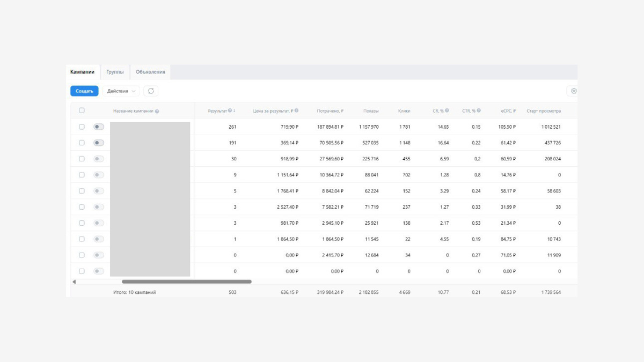Toggle campaign with 62 224 impressions
Viewport: 644px width, 362px height.
click(99, 191)
